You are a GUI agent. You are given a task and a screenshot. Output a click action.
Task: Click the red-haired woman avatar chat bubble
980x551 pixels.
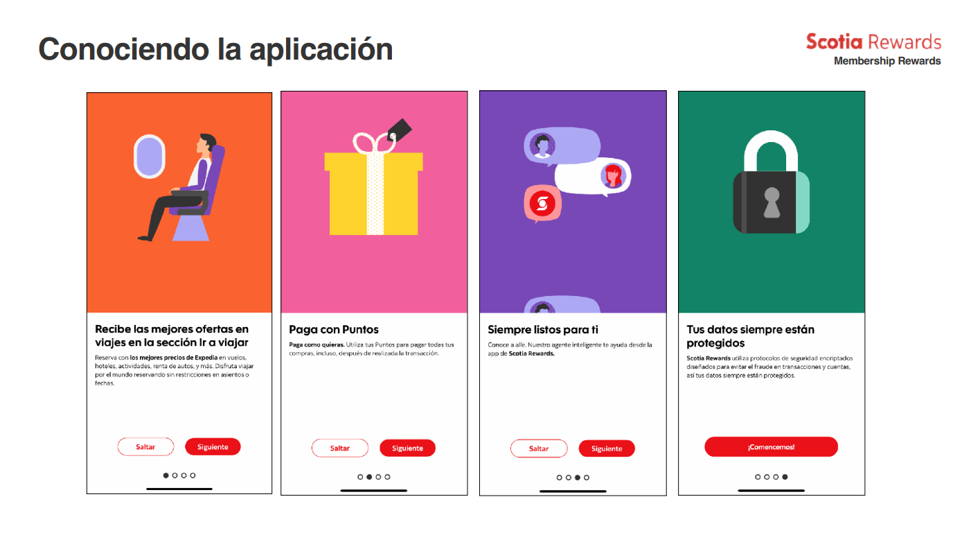[x=593, y=177]
